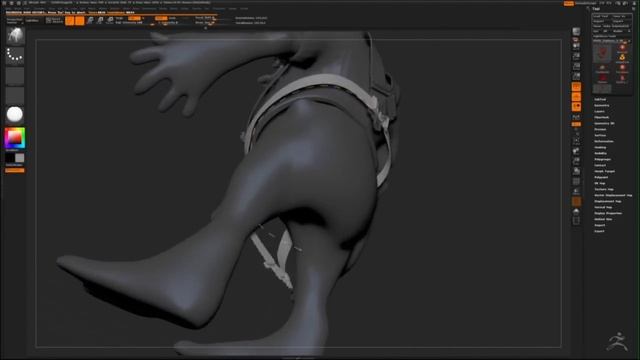
Task: Click the BPR render icon
Action: (576, 31)
